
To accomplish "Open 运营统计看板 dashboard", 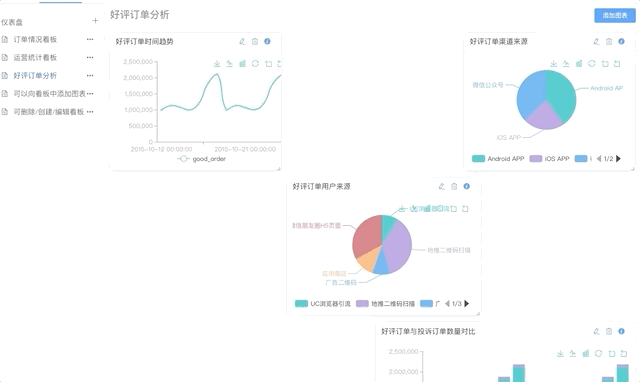I will [35, 58].
